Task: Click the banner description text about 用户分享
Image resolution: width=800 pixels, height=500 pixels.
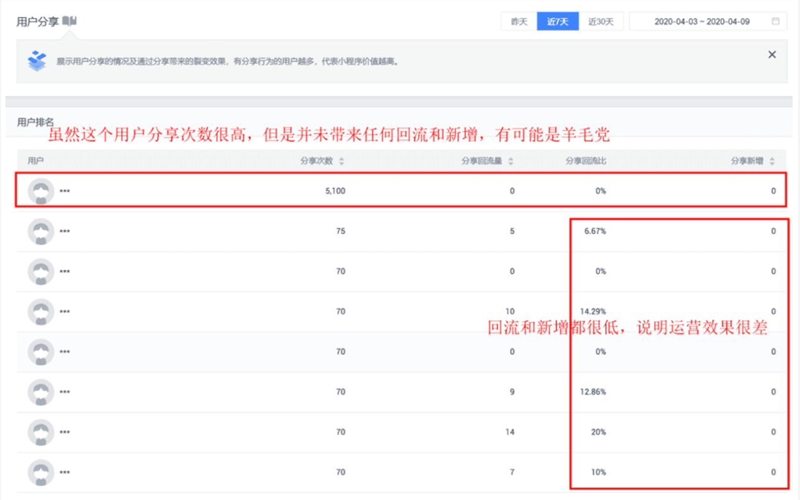Action: pos(227,61)
